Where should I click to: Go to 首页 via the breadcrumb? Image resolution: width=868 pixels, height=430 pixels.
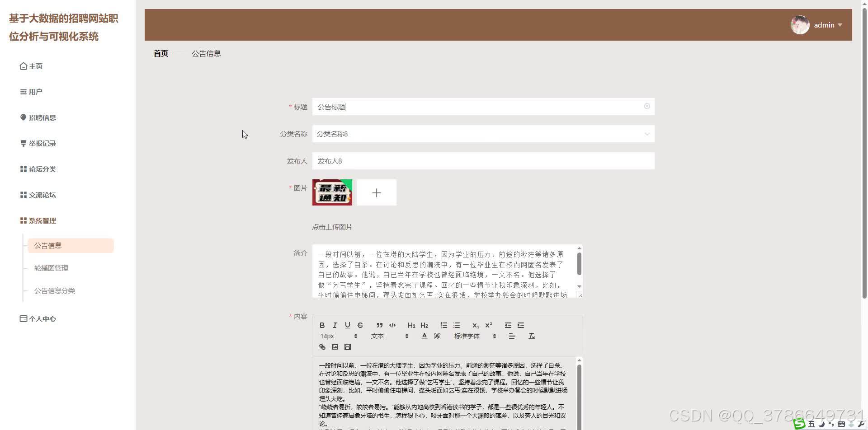161,53
